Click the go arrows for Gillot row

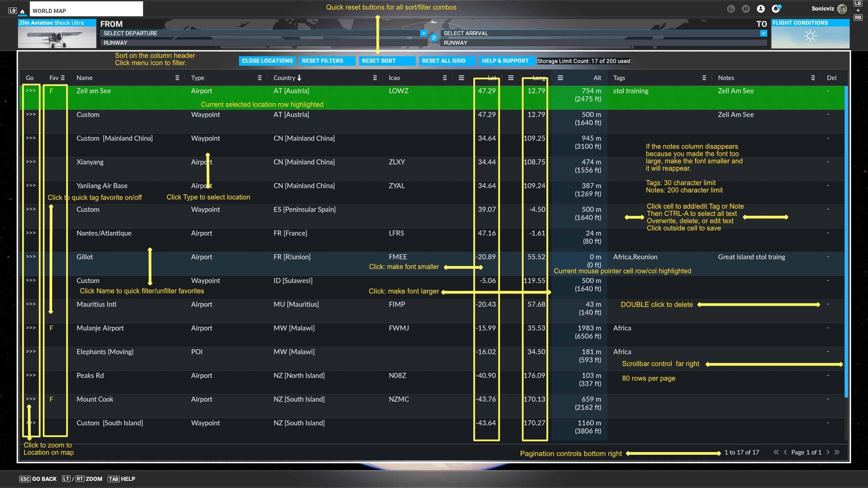[31, 257]
